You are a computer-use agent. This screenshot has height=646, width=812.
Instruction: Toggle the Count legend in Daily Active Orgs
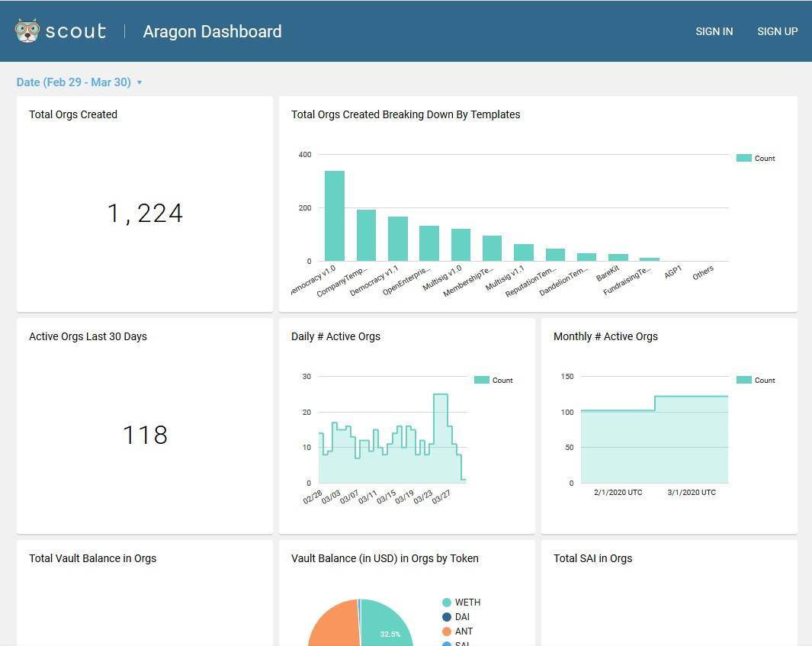pos(493,380)
